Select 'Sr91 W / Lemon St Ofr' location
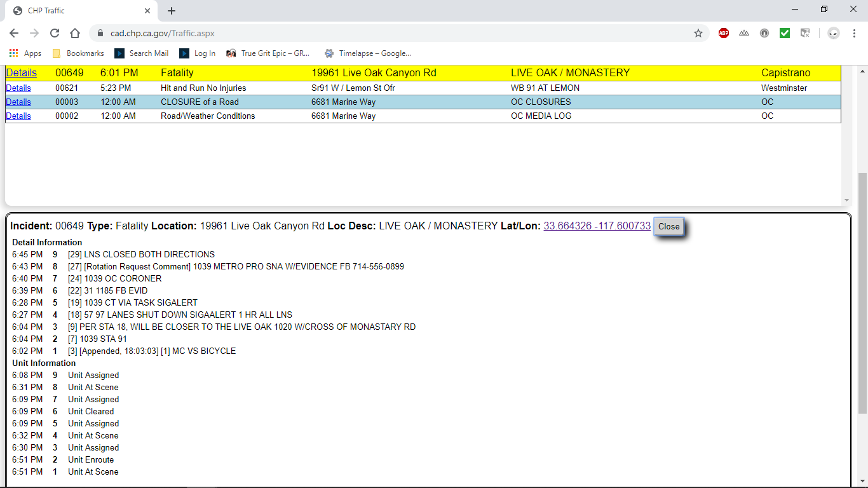 tap(353, 88)
